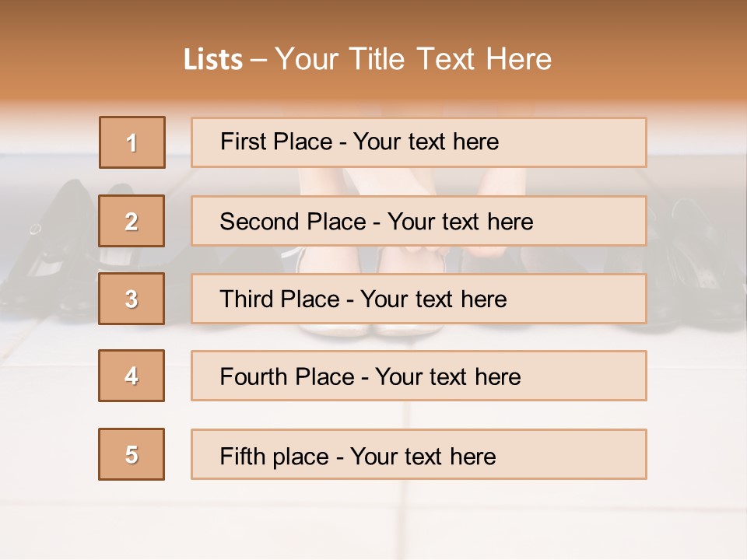Click the bold word Lists in title
The height and width of the screenshot is (560, 747).
click(213, 60)
